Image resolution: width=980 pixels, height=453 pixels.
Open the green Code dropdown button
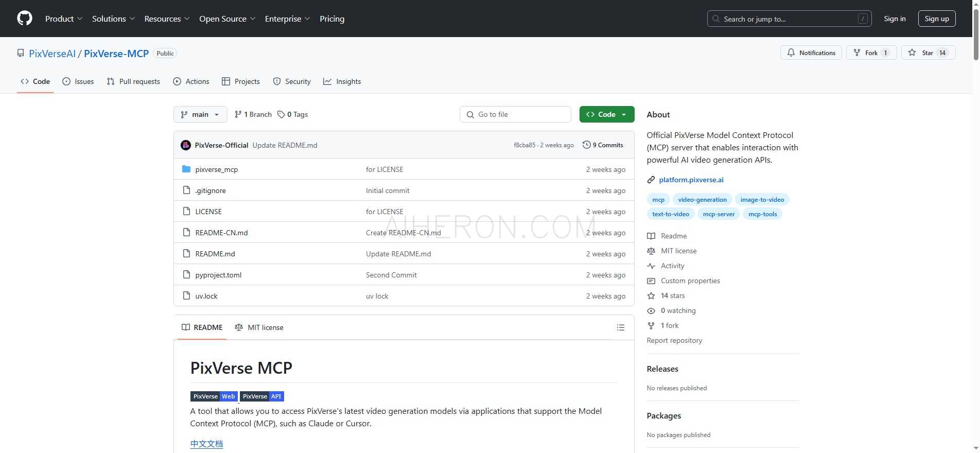tap(607, 114)
